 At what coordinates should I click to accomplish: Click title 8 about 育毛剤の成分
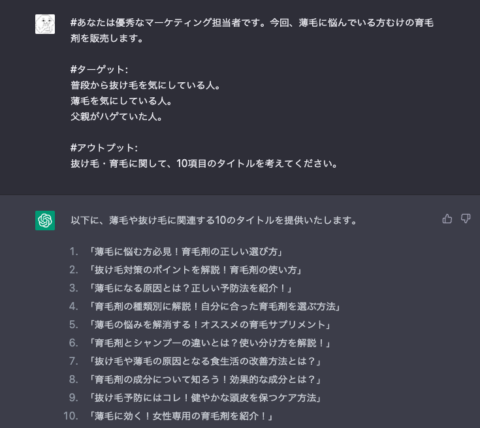click(x=205, y=380)
